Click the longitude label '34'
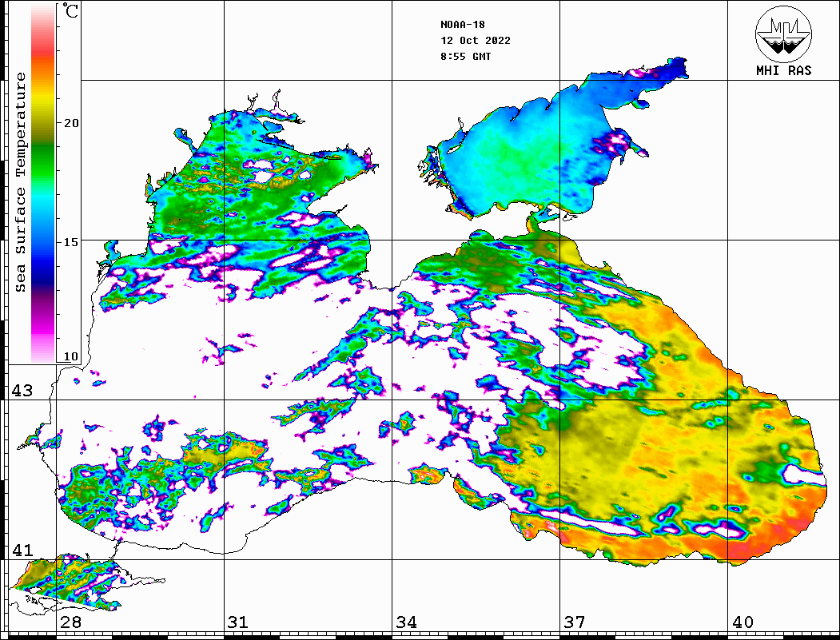Screen dimensions: 840x640 pyautogui.click(x=407, y=622)
